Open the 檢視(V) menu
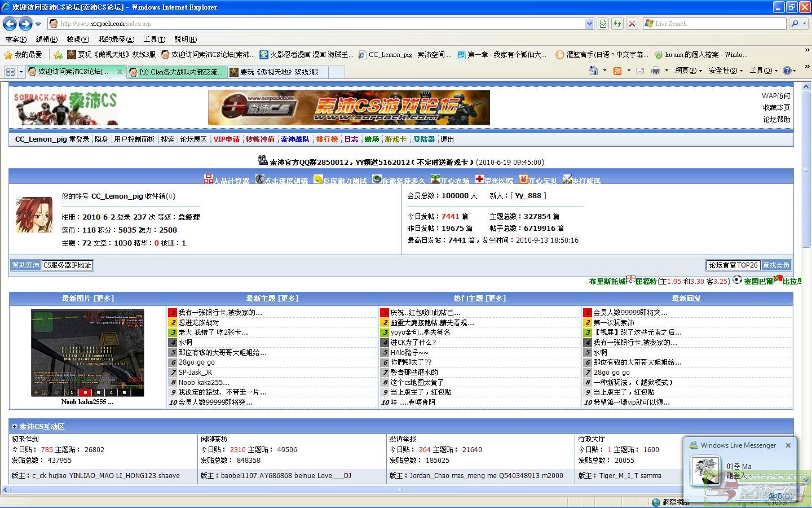Viewport: 812px width, 508px height. [77, 40]
